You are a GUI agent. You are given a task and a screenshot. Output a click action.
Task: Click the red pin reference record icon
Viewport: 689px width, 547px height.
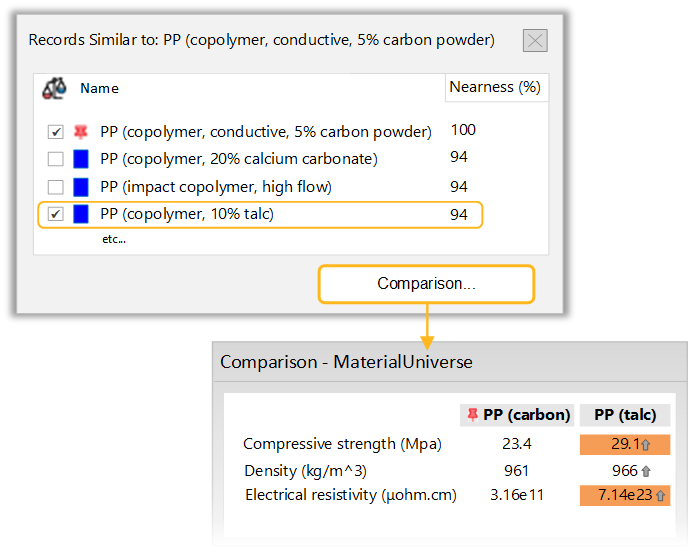tap(81, 131)
